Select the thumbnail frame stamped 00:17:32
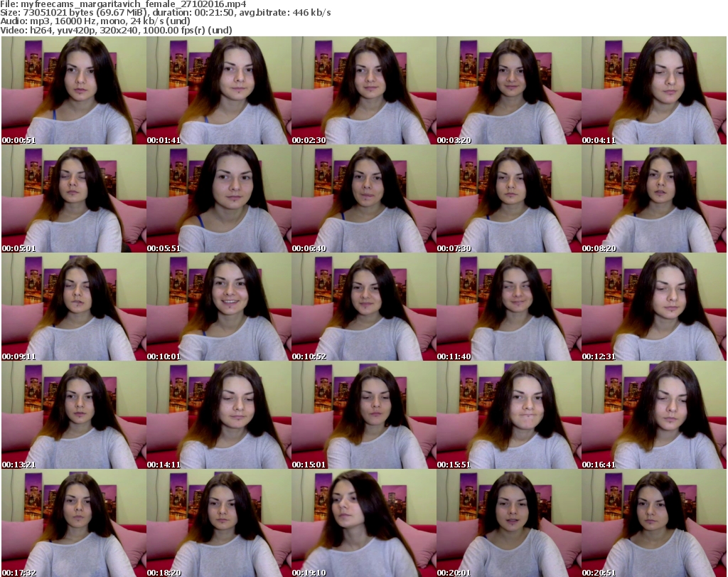This screenshot has width=728, height=577. coord(74,523)
